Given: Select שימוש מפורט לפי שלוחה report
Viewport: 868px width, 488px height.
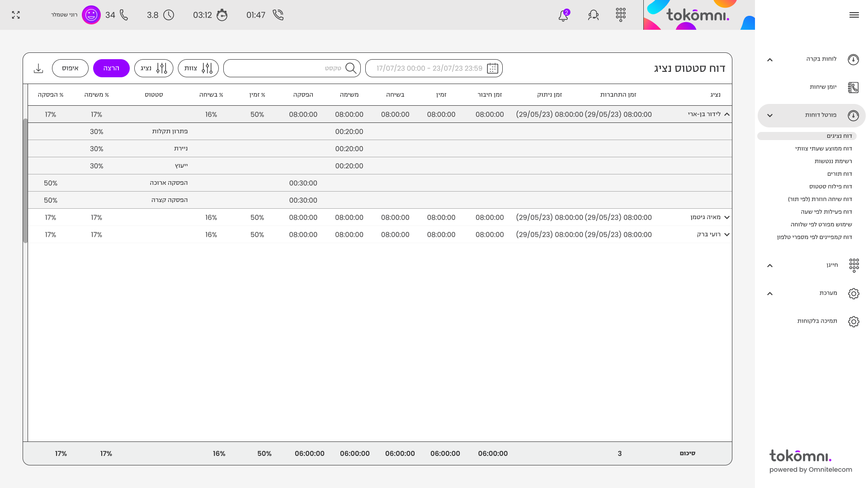Looking at the screenshot, I should (821, 225).
